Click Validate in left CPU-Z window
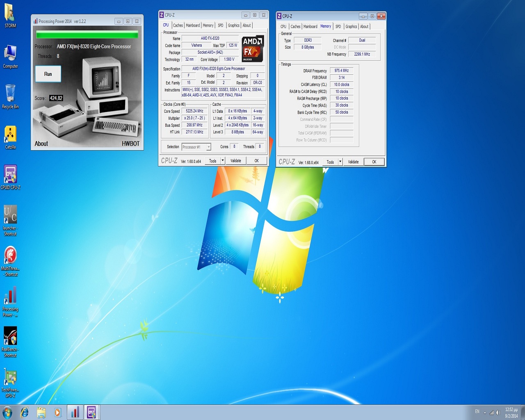This screenshot has height=420, width=525. (x=236, y=161)
